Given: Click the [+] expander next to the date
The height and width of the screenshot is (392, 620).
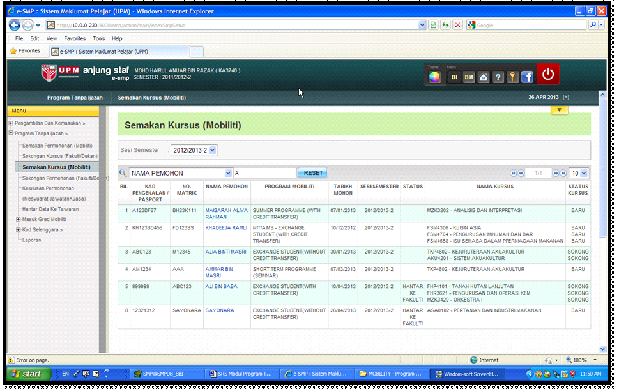Looking at the screenshot, I should pos(566,97).
